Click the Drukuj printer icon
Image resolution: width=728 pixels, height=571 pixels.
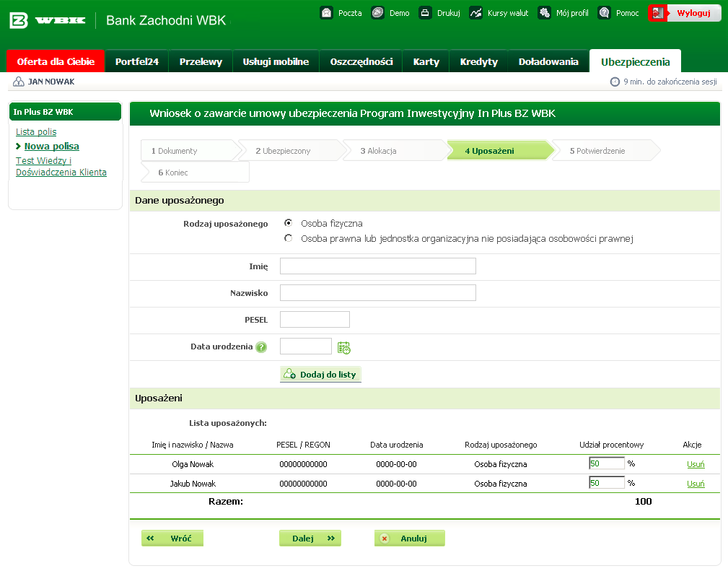point(425,12)
